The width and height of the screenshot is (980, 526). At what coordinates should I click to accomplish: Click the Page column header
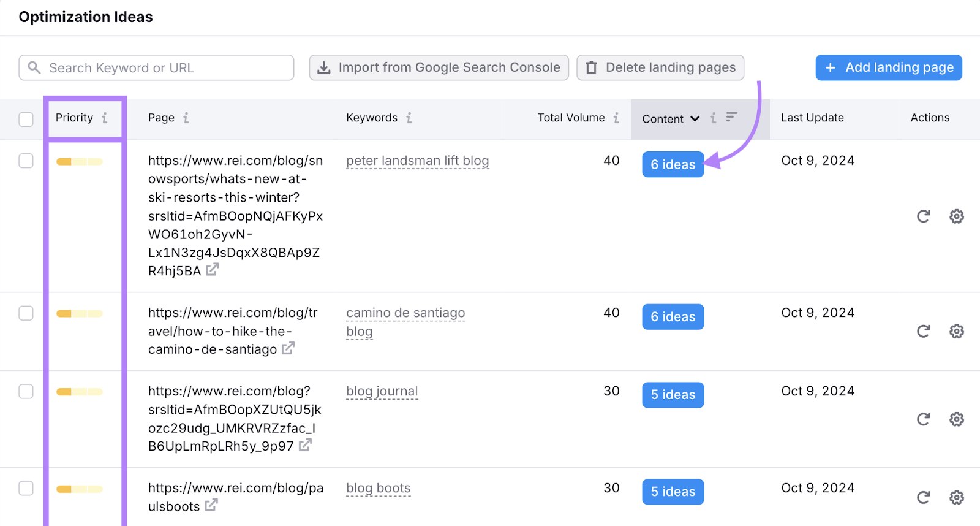click(x=161, y=118)
